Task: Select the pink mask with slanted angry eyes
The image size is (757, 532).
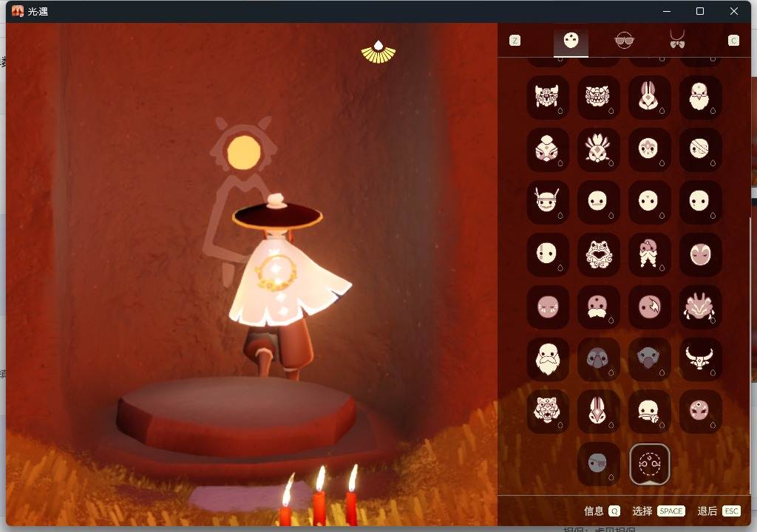Action: point(699,412)
